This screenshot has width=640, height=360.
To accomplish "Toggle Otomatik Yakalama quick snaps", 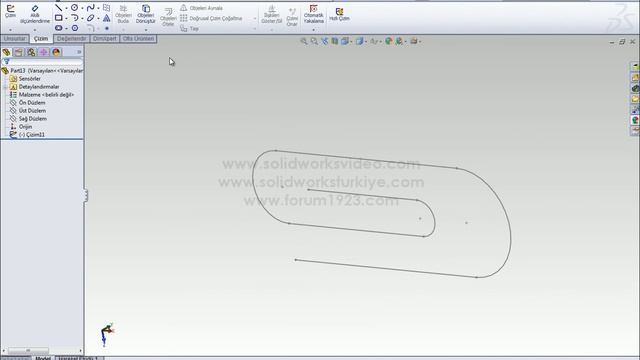I will [313, 14].
